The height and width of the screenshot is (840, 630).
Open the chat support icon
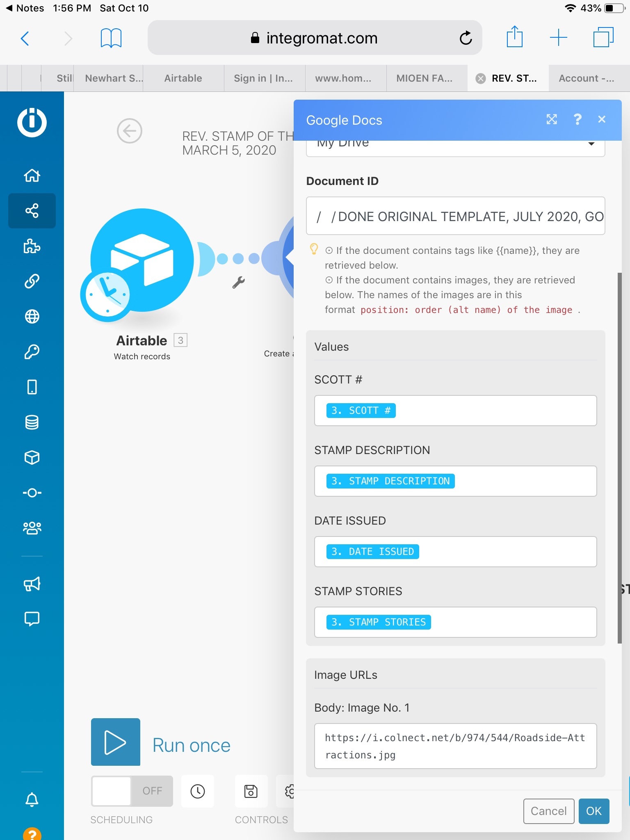click(x=32, y=619)
